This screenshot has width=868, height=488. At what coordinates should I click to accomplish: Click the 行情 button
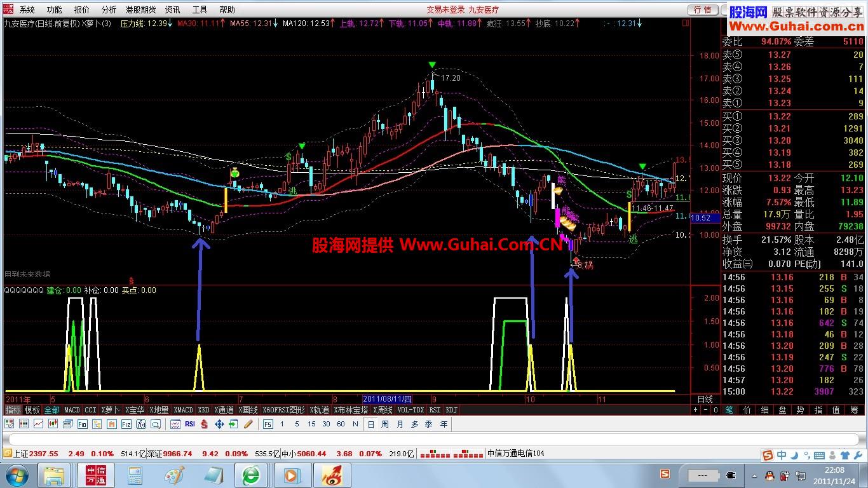tap(703, 10)
